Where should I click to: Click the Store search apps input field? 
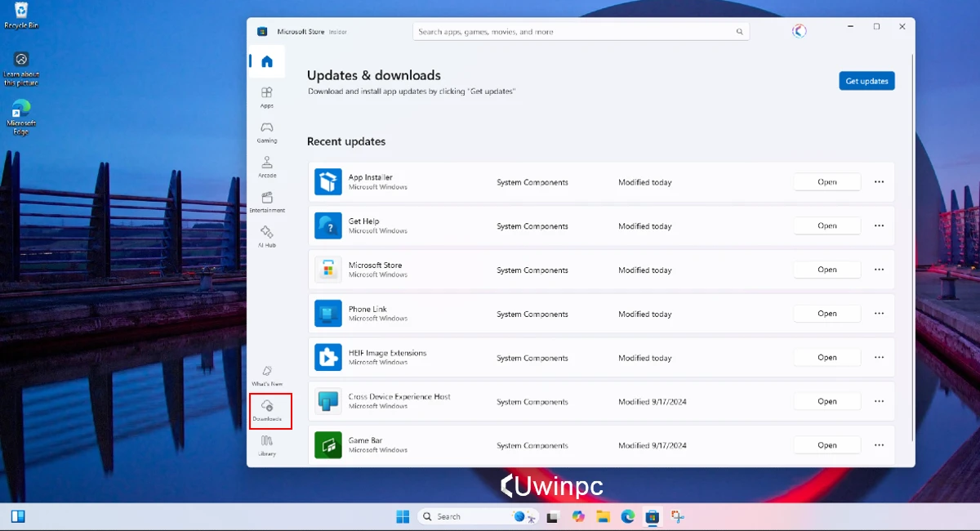point(581,32)
